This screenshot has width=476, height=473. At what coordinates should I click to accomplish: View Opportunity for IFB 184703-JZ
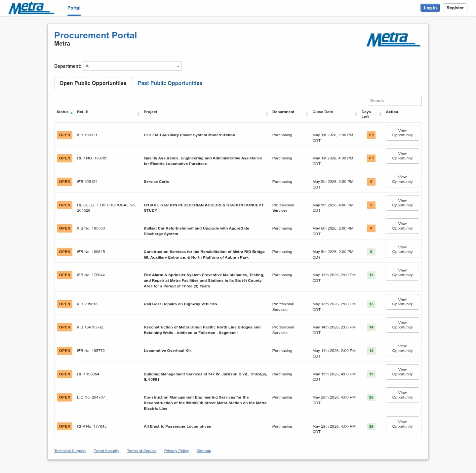click(402, 325)
